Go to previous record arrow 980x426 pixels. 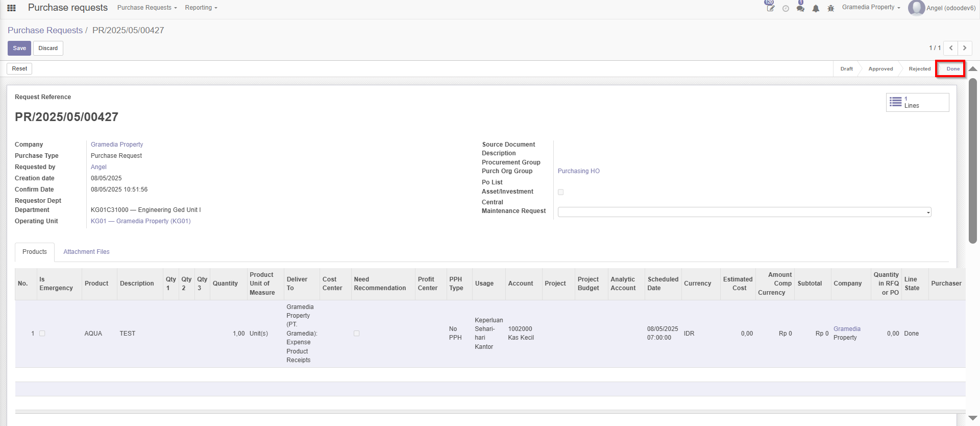click(951, 48)
